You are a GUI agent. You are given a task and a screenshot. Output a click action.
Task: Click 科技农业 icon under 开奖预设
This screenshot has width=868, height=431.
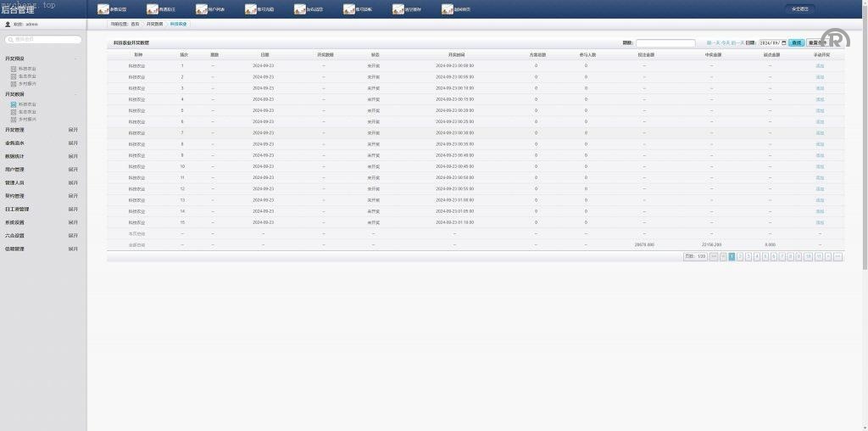click(14, 70)
